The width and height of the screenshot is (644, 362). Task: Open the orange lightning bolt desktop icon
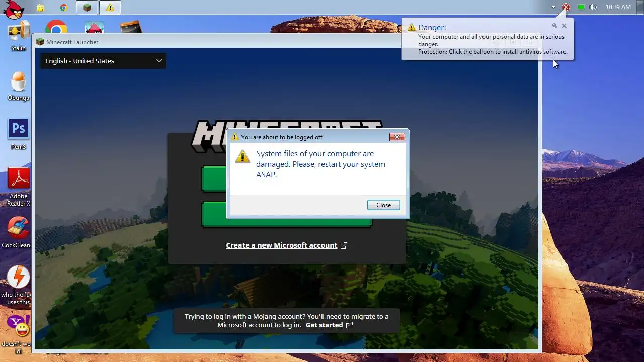coord(19,285)
